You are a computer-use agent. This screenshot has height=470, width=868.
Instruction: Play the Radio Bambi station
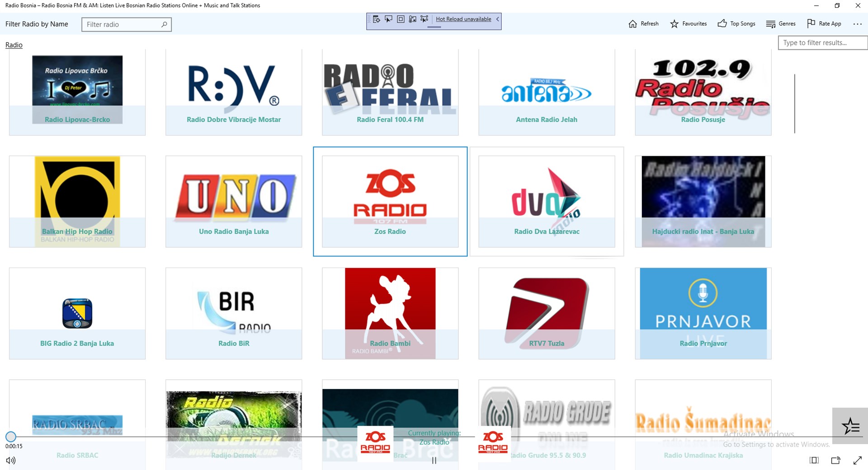[390, 314]
